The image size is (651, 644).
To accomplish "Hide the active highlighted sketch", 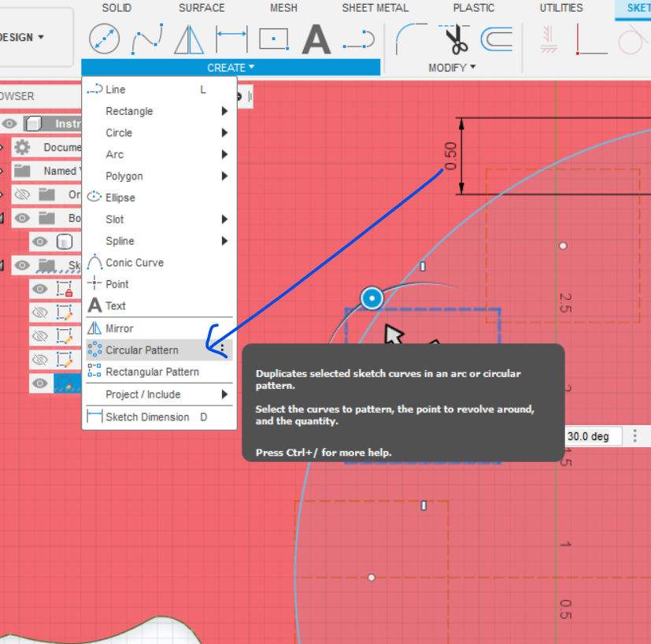I will [x=40, y=383].
